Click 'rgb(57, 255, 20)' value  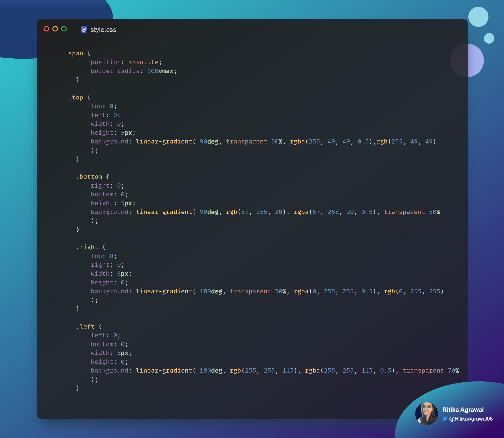tap(256, 212)
